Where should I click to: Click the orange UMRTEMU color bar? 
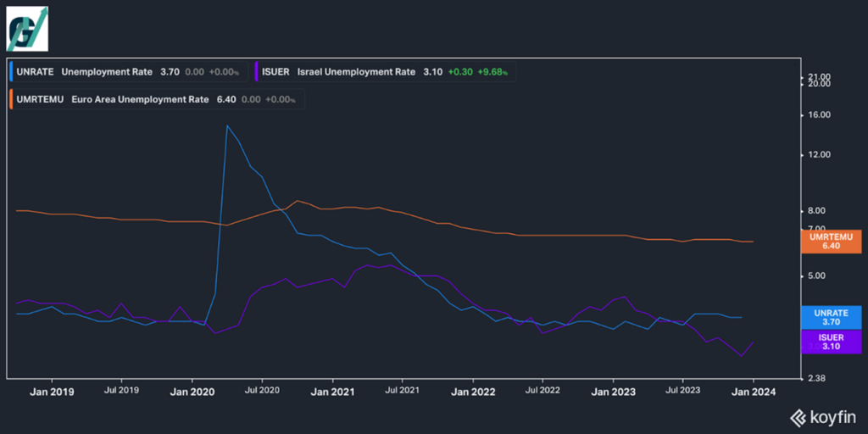(12, 100)
